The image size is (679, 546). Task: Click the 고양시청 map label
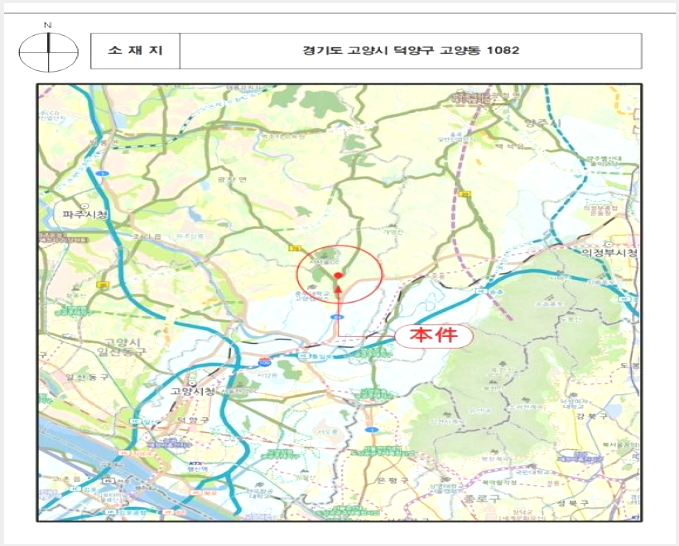coord(192,391)
